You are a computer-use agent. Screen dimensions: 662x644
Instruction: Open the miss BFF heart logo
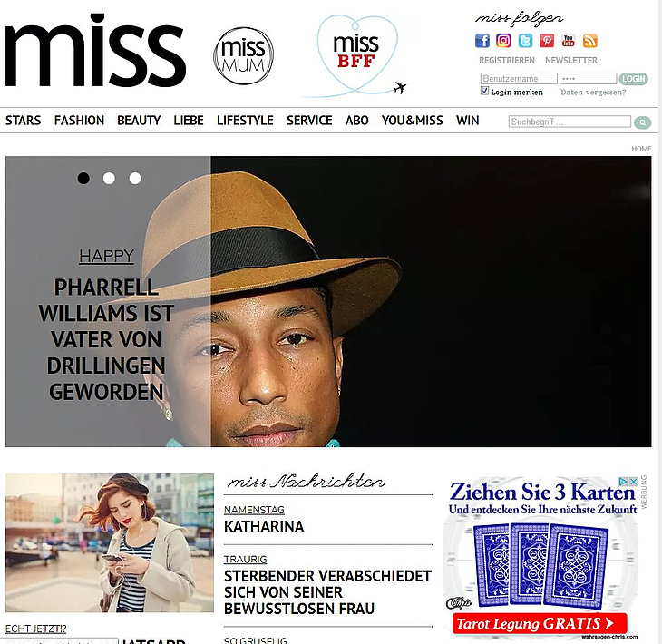356,54
